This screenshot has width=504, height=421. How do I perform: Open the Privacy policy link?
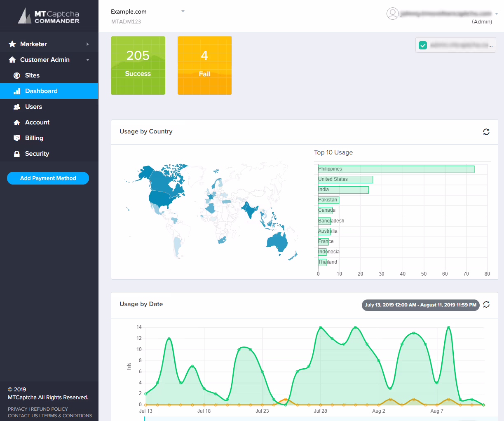17,409
